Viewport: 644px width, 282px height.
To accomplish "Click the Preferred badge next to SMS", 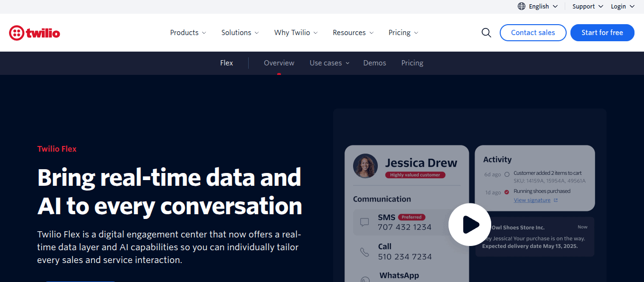I will [411, 217].
